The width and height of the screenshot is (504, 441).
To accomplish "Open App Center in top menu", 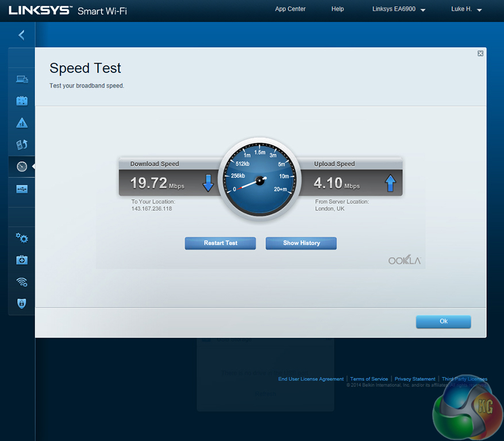I will coord(290,9).
